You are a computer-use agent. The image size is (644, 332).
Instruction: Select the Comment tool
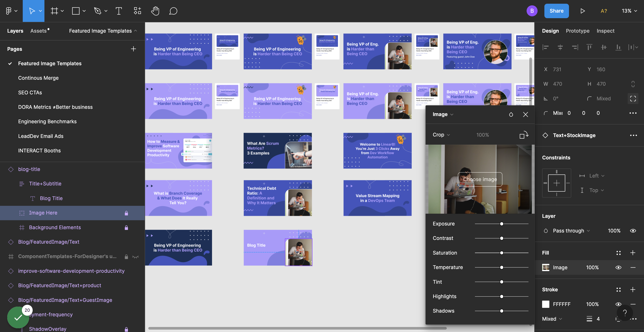tap(173, 11)
